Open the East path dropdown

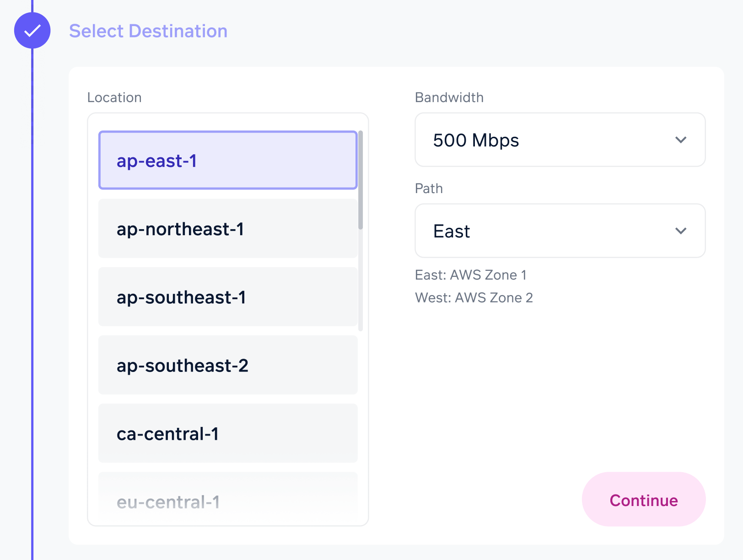tap(560, 231)
